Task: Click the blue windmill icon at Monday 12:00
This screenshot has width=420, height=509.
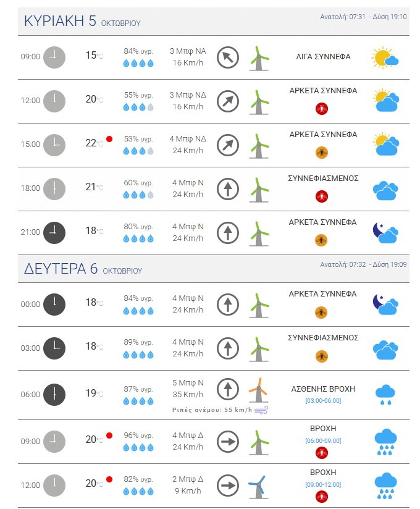Action: (259, 486)
